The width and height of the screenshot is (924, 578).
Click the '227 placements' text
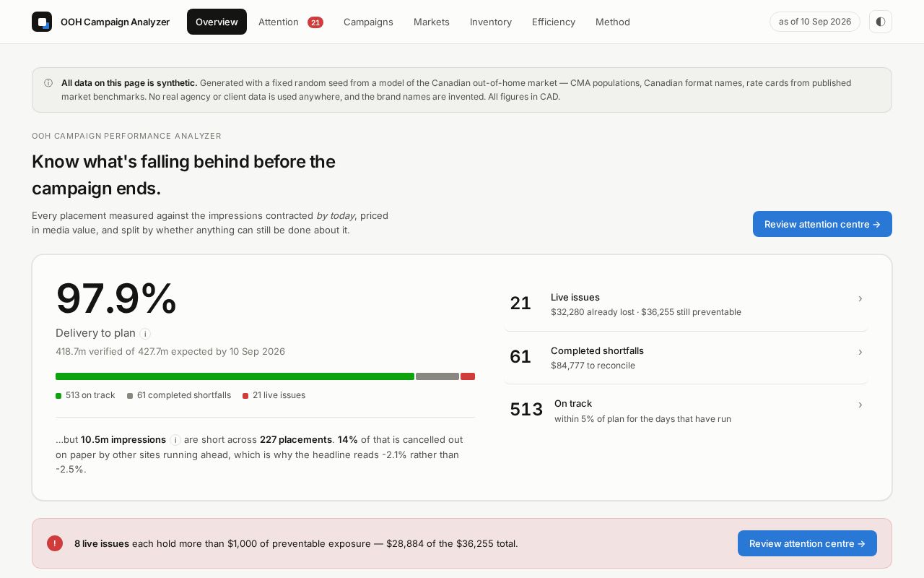point(296,440)
